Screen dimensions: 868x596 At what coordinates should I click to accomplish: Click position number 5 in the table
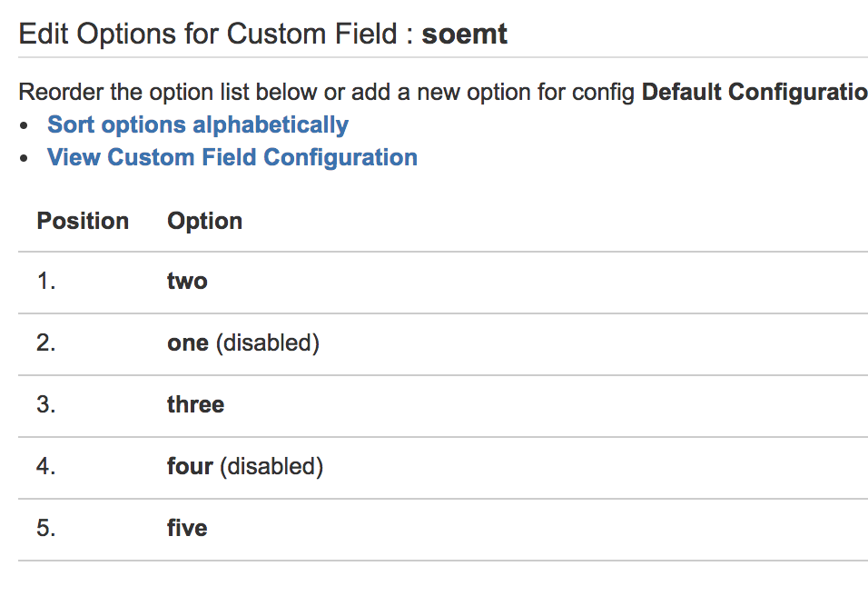46,528
